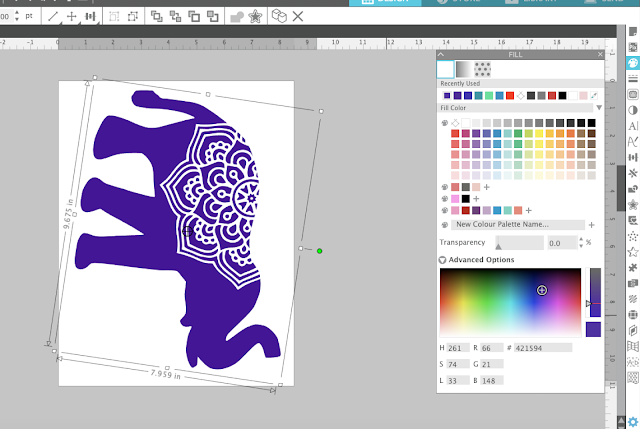Click the X delete icon in the top toolbar

point(298,17)
